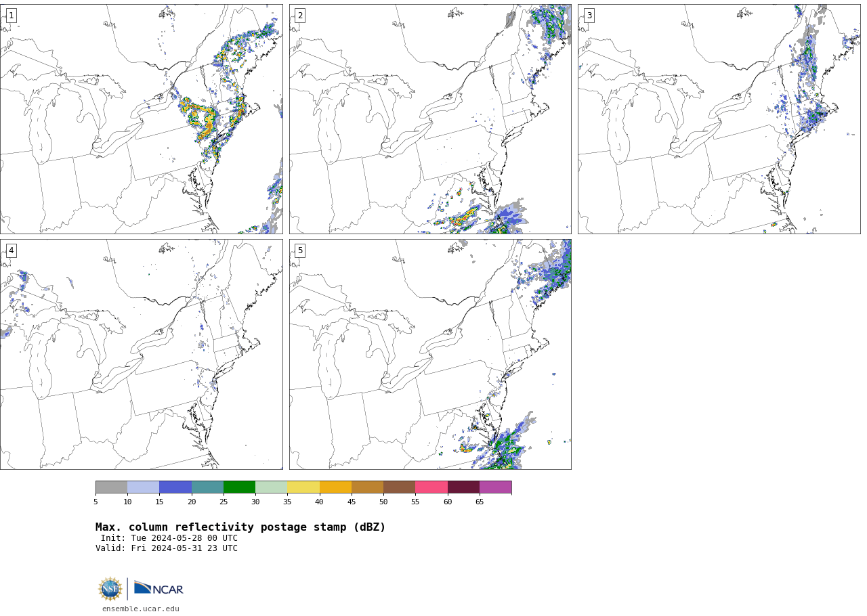867x616 pixels.
Task: Click the panel number 4 label
Action: pyautogui.click(x=11, y=250)
